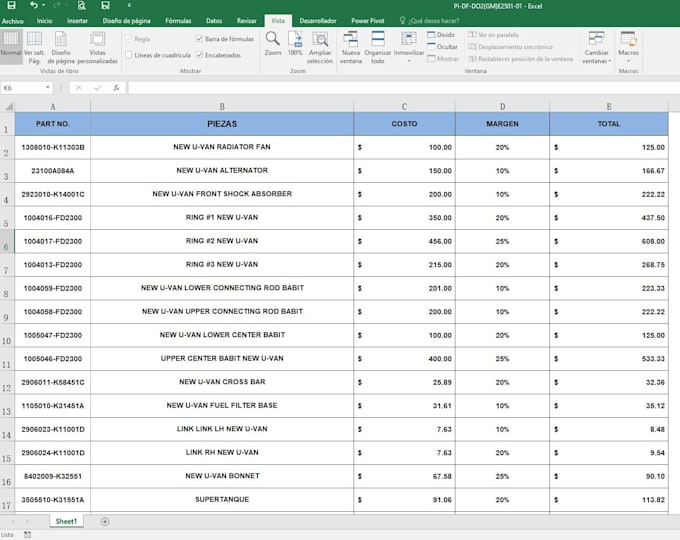The height and width of the screenshot is (540, 680).
Task: Select column D header
Action: pyautogui.click(x=502, y=107)
